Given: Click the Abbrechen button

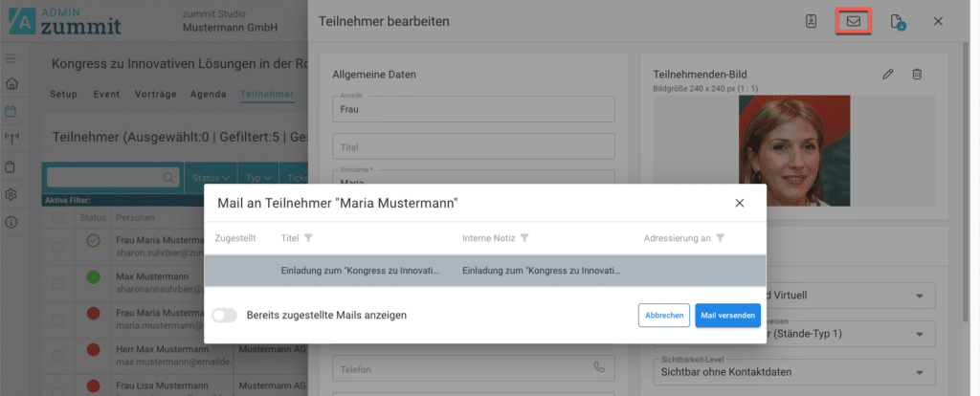Looking at the screenshot, I should point(663,315).
